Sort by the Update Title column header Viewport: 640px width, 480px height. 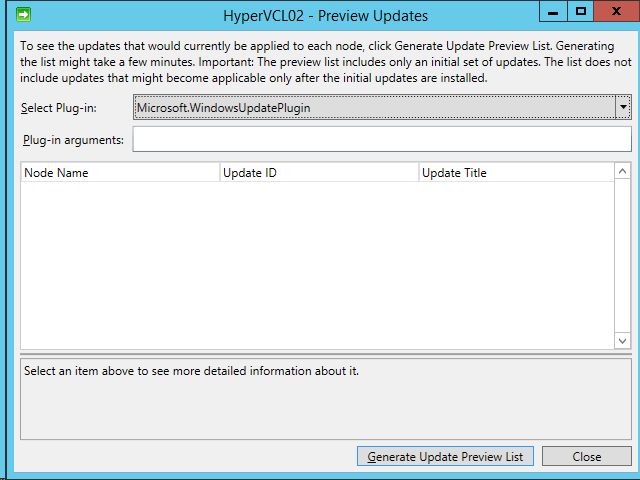pos(515,173)
